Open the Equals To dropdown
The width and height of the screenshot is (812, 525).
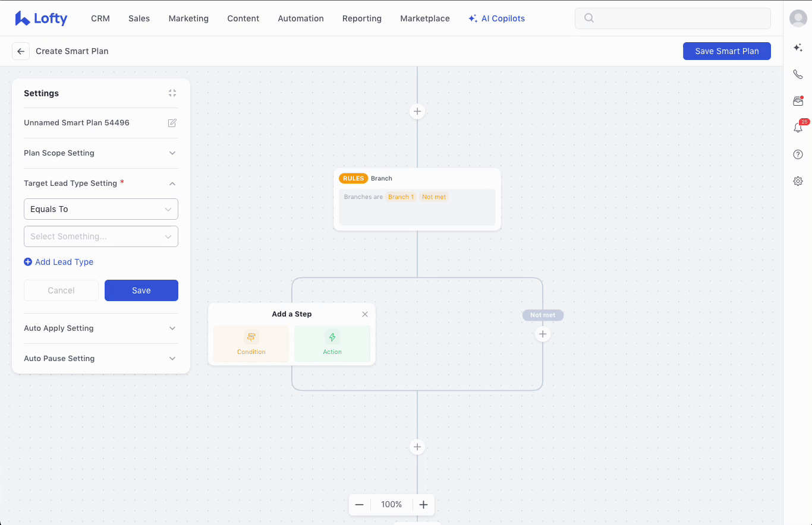(x=100, y=209)
